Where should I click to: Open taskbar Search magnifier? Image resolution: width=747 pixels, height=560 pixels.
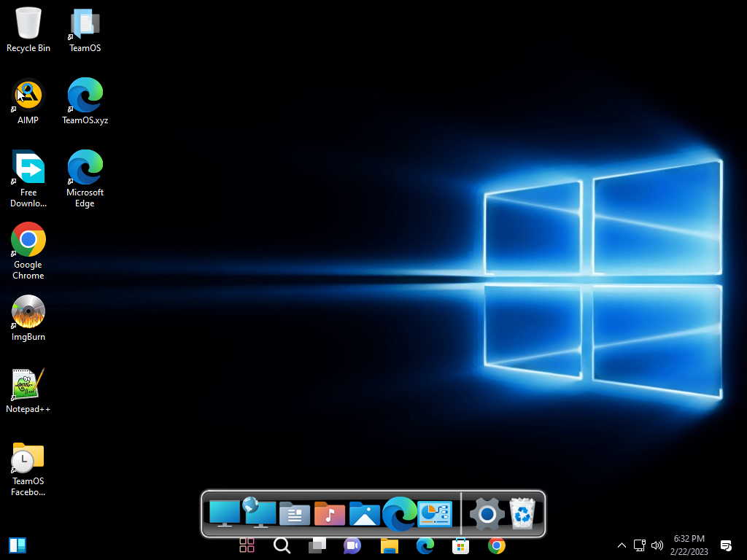[x=282, y=545]
